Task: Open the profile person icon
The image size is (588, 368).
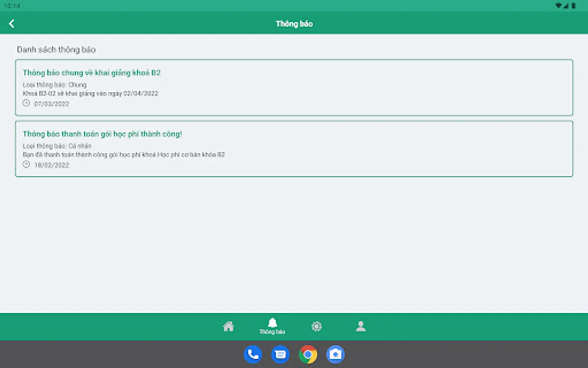Action: pyautogui.click(x=361, y=326)
